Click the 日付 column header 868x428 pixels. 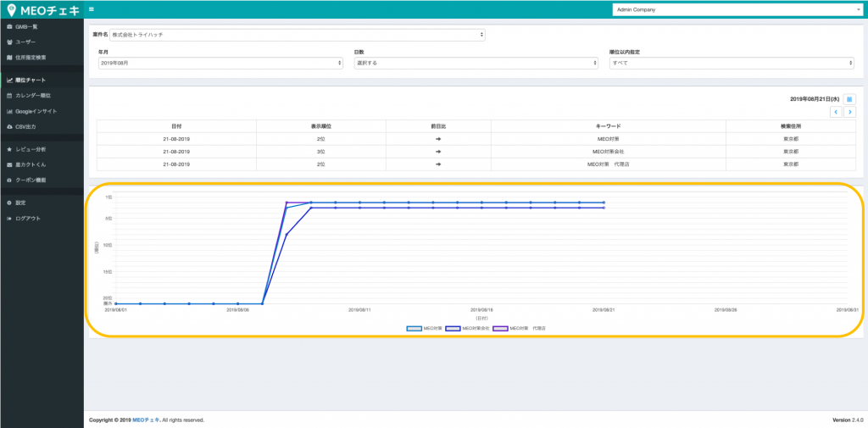pos(176,126)
